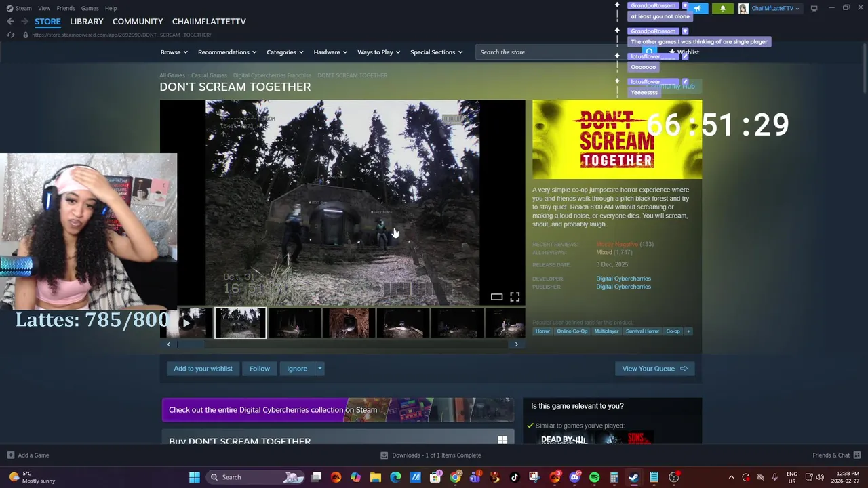Open the Digital Cybercherries developer link
868x488 pixels.
coord(623,279)
